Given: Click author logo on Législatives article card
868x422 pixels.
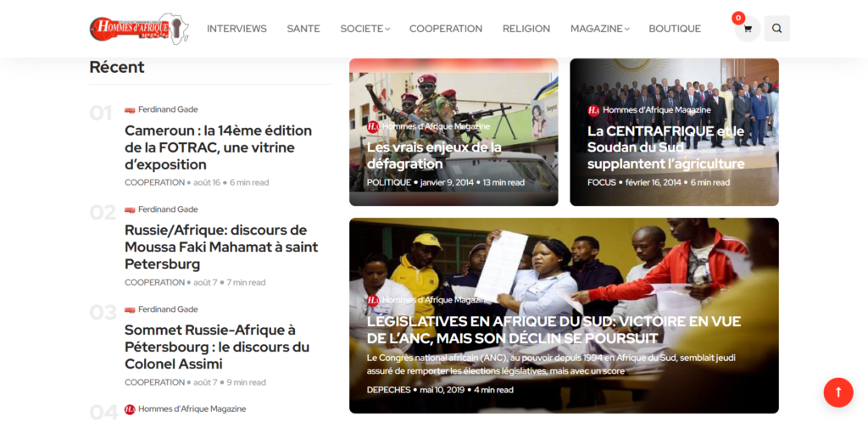Looking at the screenshot, I should click(x=373, y=300).
